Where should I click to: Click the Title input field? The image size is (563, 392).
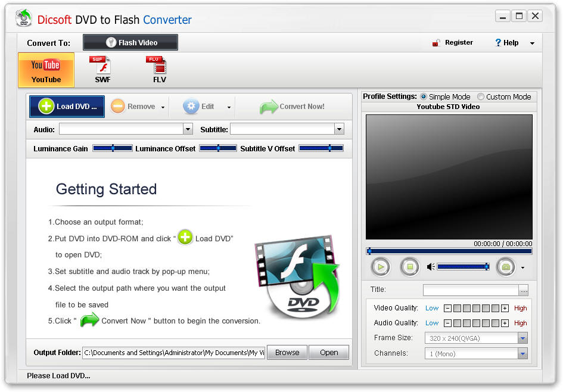[471, 290]
